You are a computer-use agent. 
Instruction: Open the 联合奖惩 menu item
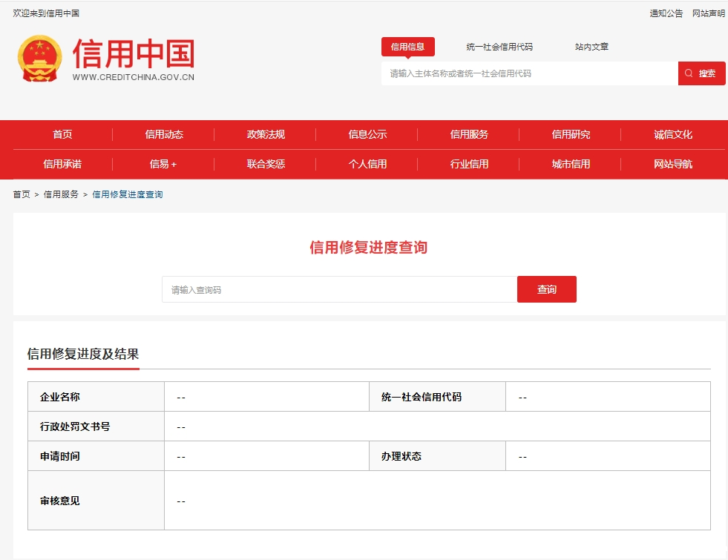266,164
